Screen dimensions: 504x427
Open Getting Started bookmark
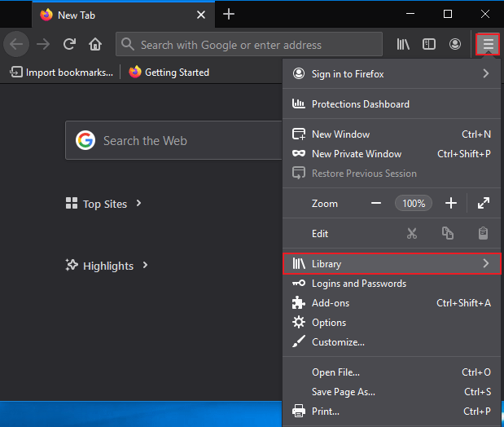point(169,72)
